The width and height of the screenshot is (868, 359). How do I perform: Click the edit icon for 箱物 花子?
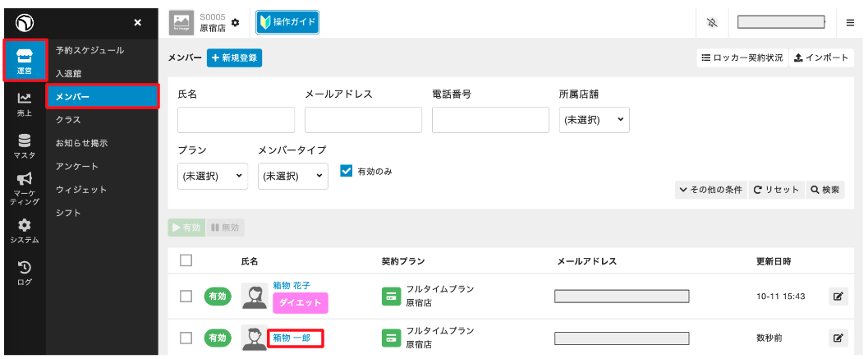tap(837, 296)
